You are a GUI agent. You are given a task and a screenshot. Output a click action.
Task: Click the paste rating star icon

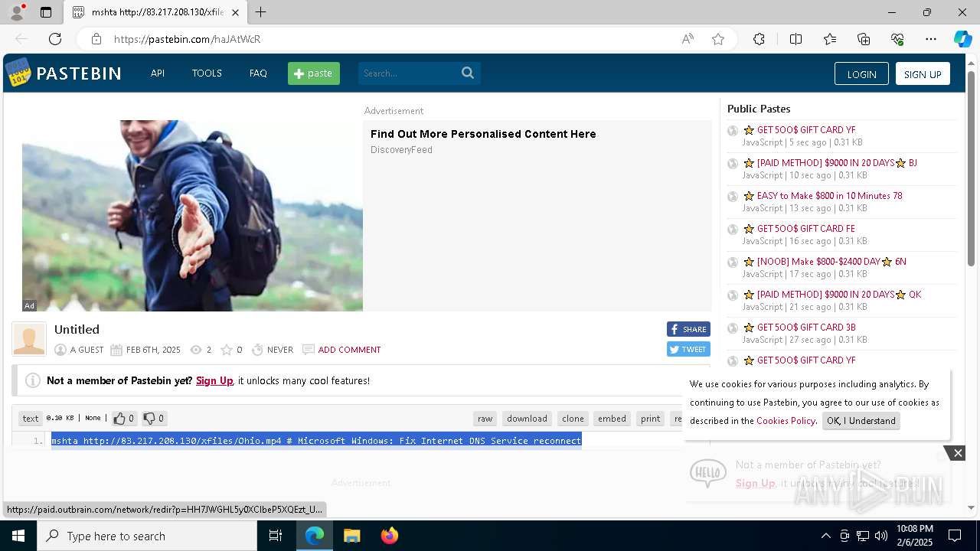pos(227,350)
